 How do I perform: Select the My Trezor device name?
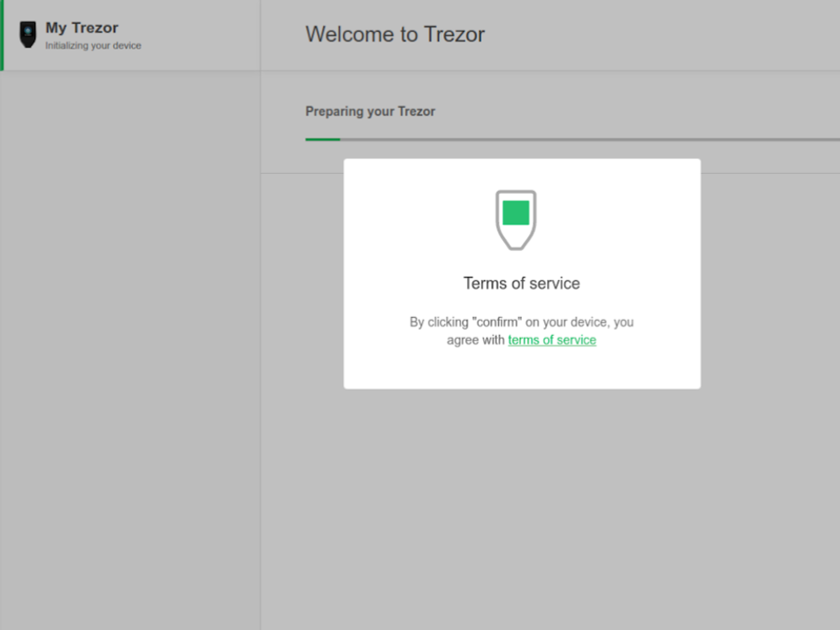click(x=82, y=27)
